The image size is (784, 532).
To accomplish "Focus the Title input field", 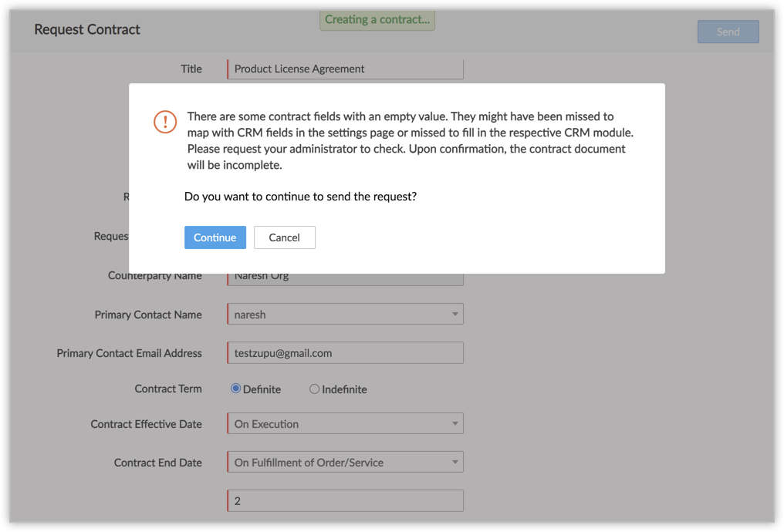I will pyautogui.click(x=346, y=69).
